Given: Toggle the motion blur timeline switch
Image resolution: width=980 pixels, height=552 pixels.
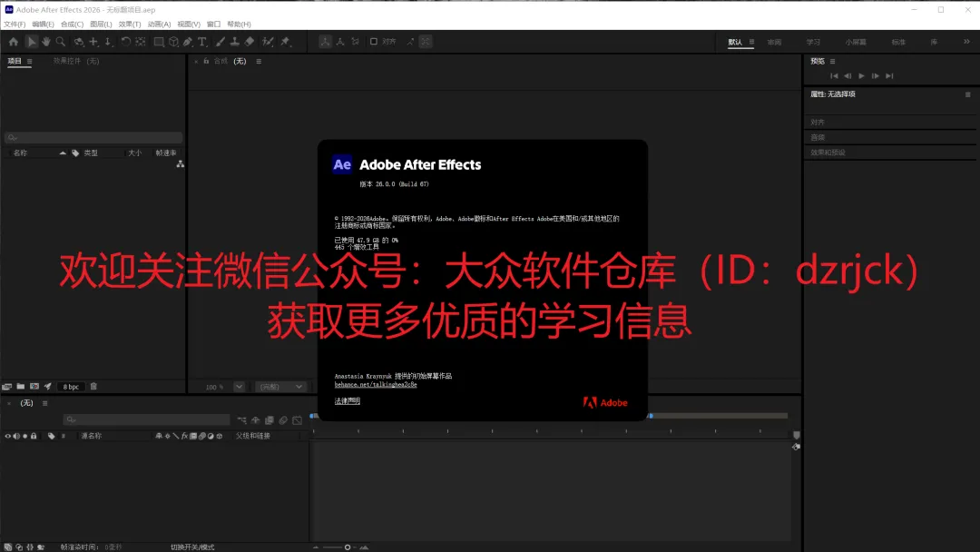Looking at the screenshot, I should pos(283,420).
